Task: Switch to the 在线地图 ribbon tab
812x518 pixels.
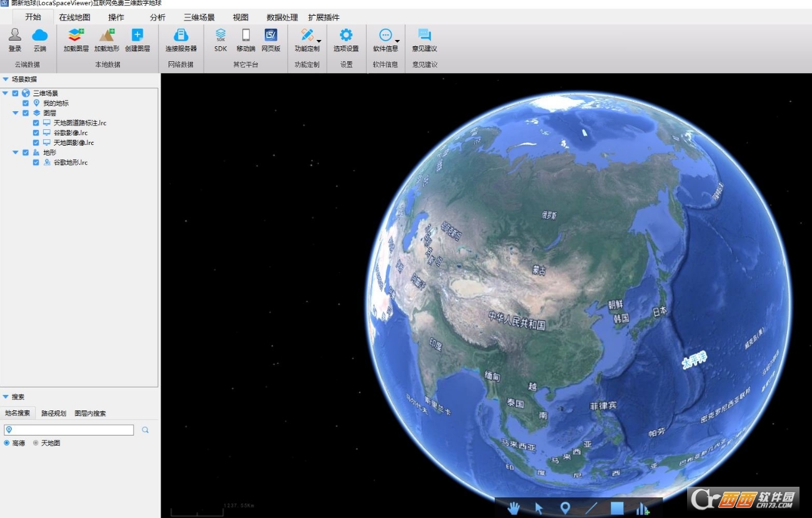Action: [x=75, y=17]
